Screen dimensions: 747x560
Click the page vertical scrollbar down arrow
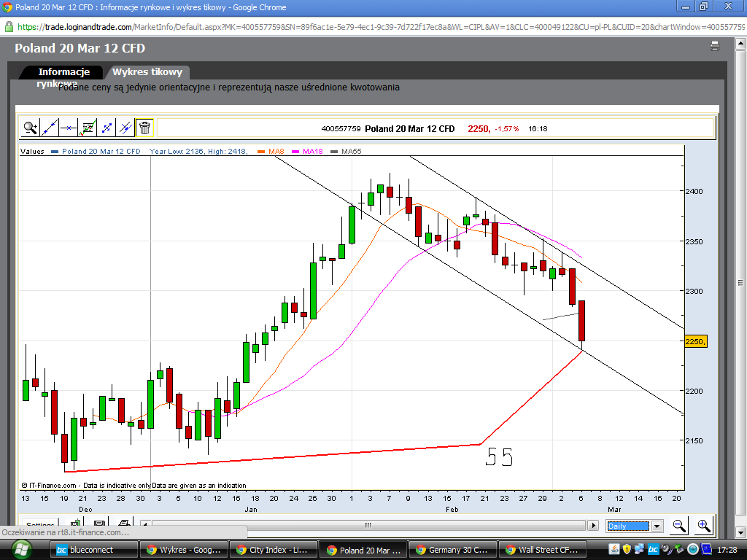pyautogui.click(x=740, y=532)
